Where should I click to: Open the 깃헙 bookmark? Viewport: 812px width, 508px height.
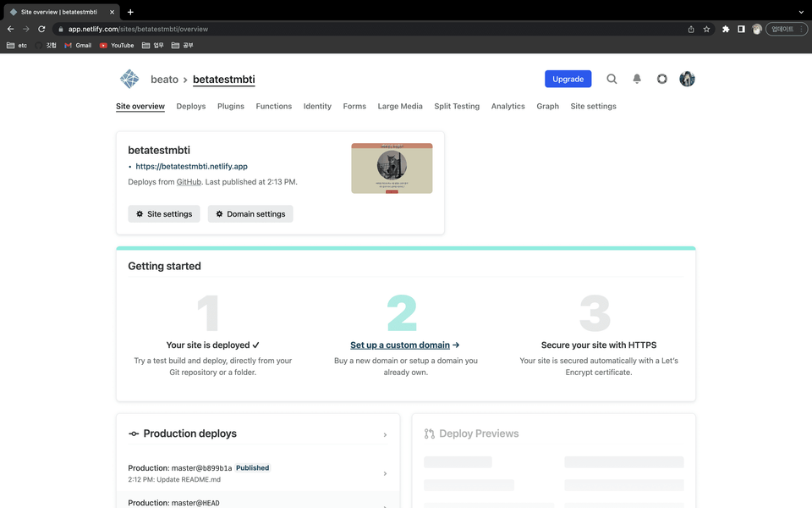(x=46, y=45)
